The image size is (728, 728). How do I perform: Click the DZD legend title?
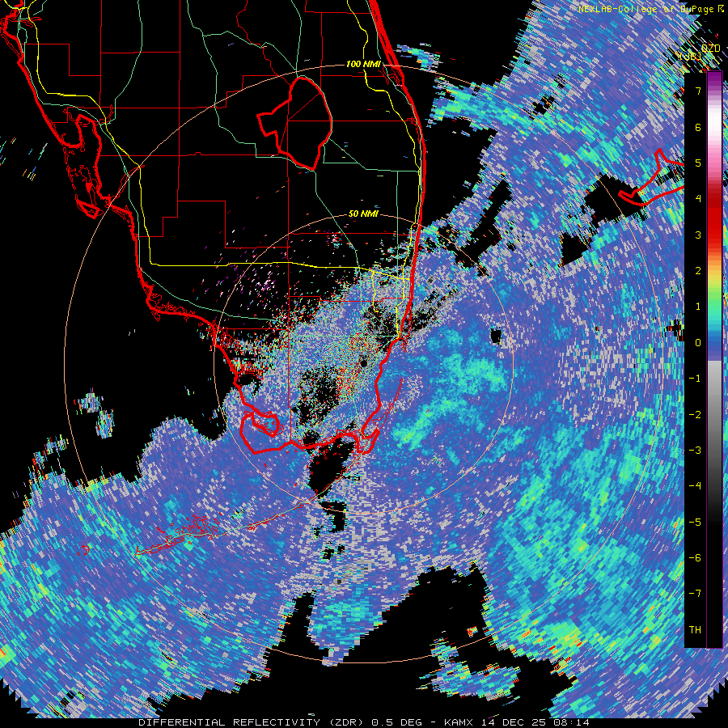(710, 49)
